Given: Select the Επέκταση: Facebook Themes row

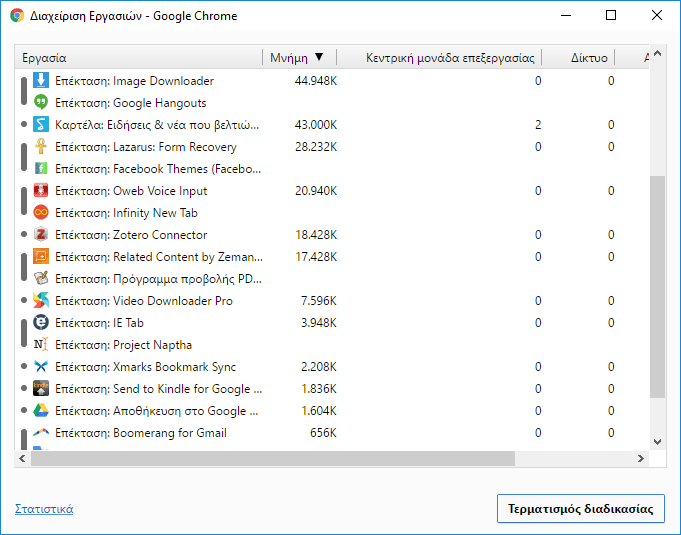Looking at the screenshot, I should (x=332, y=168).
